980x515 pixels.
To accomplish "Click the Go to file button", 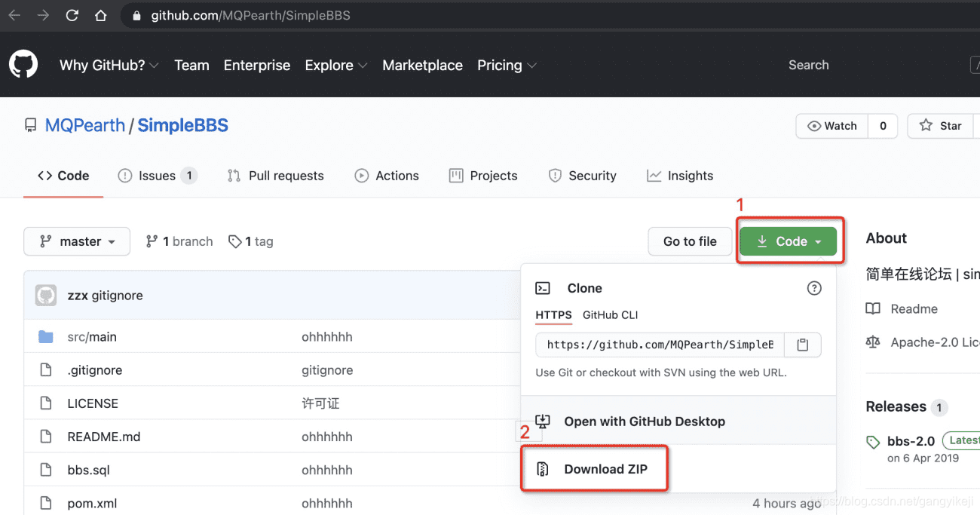I will tap(690, 241).
